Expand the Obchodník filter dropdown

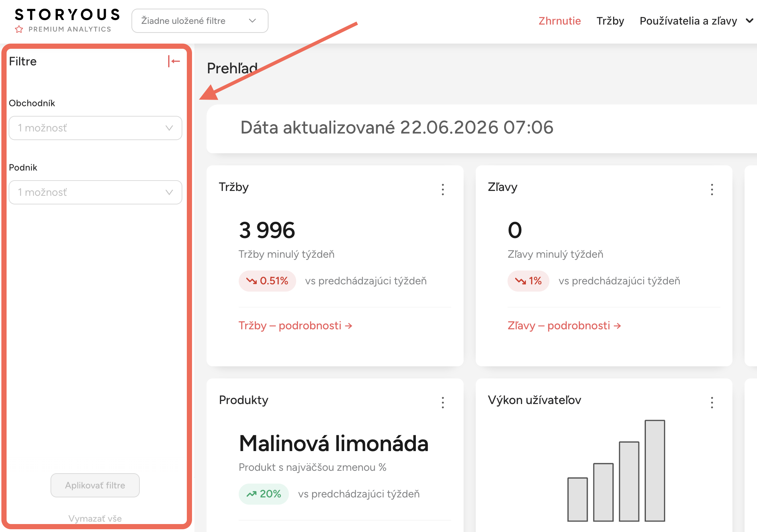[x=95, y=128]
